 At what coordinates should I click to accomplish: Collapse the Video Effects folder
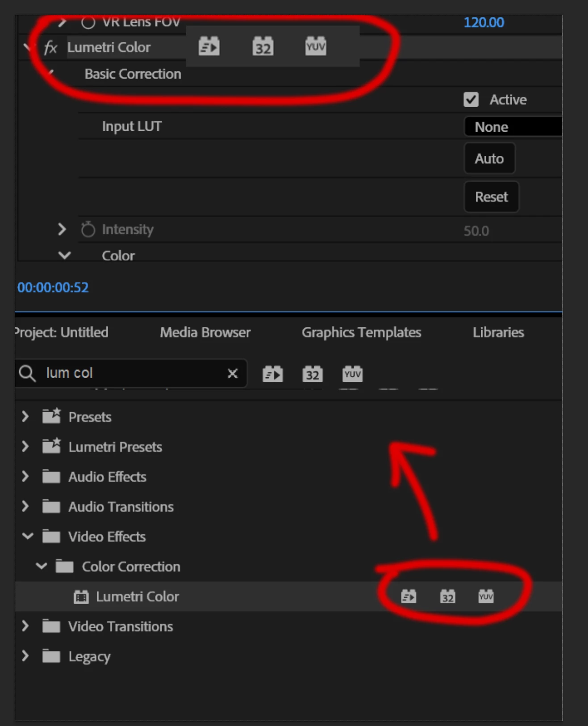point(28,536)
